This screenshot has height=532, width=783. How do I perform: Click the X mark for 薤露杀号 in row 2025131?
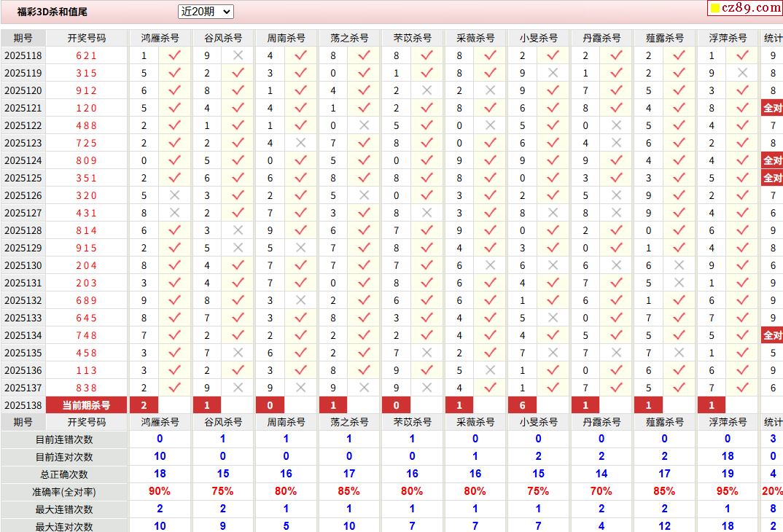pyautogui.click(x=679, y=283)
